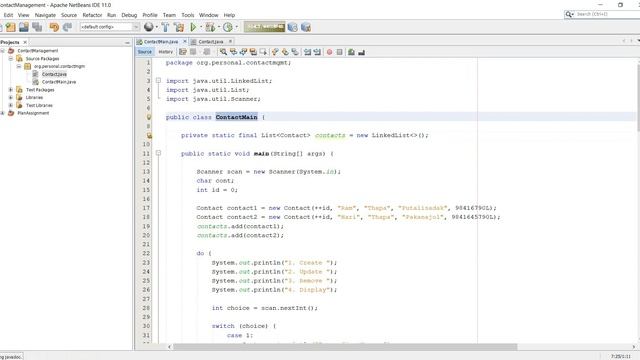
Task: Minimize the Projects panel
Action: [x=127, y=42]
